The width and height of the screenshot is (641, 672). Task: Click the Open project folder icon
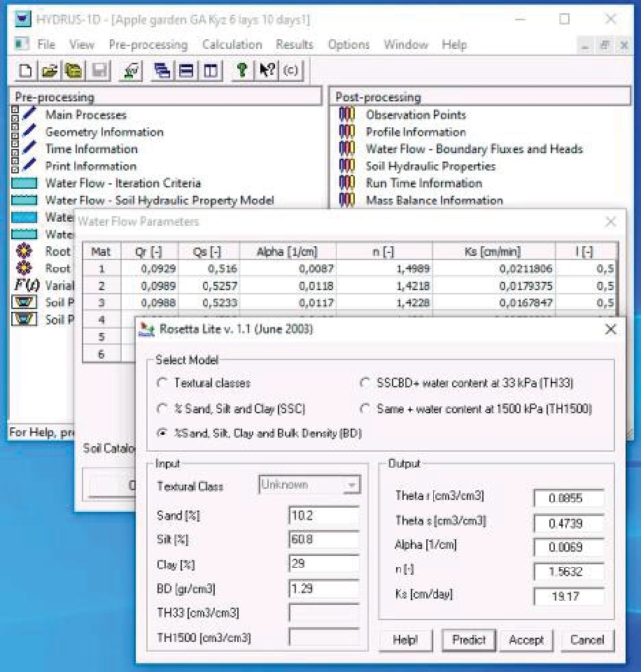click(48, 71)
